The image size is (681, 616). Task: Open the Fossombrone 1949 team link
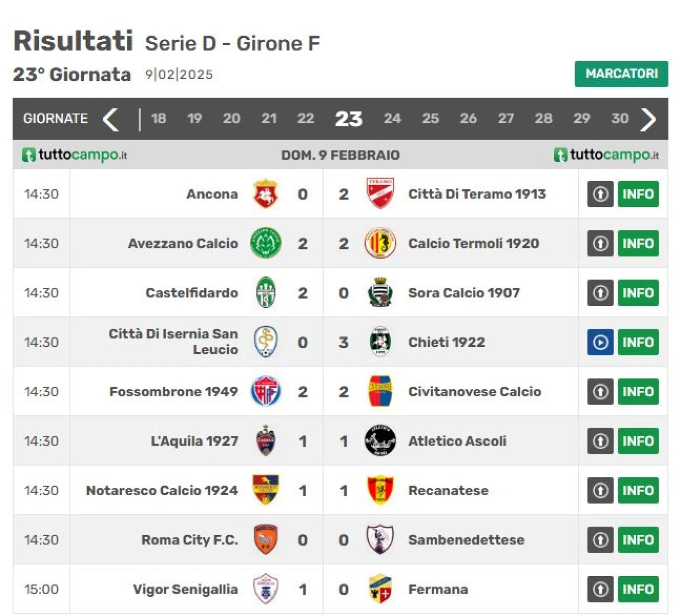tap(173, 392)
